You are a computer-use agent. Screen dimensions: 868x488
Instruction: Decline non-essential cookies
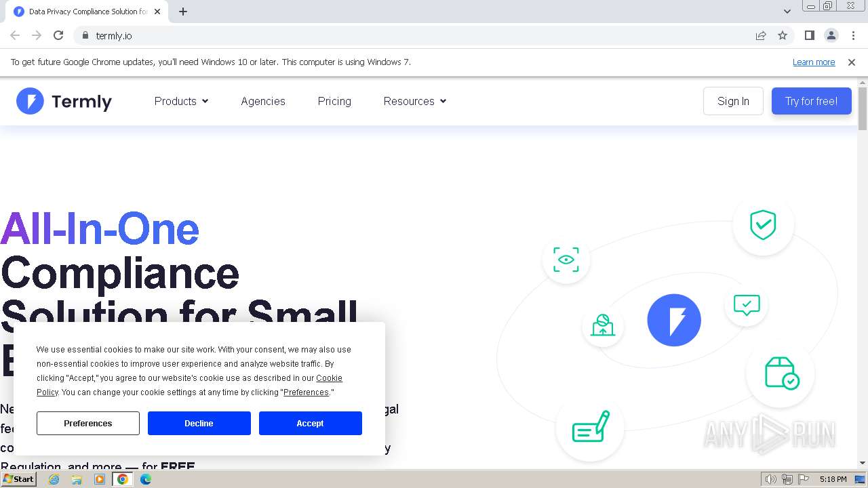pyautogui.click(x=199, y=423)
